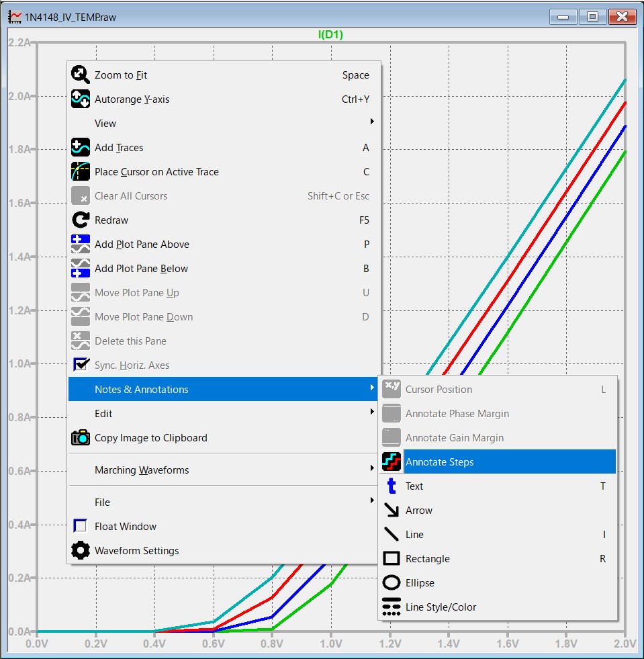Select the Text annotation entry
The height and width of the screenshot is (659, 644).
414,486
